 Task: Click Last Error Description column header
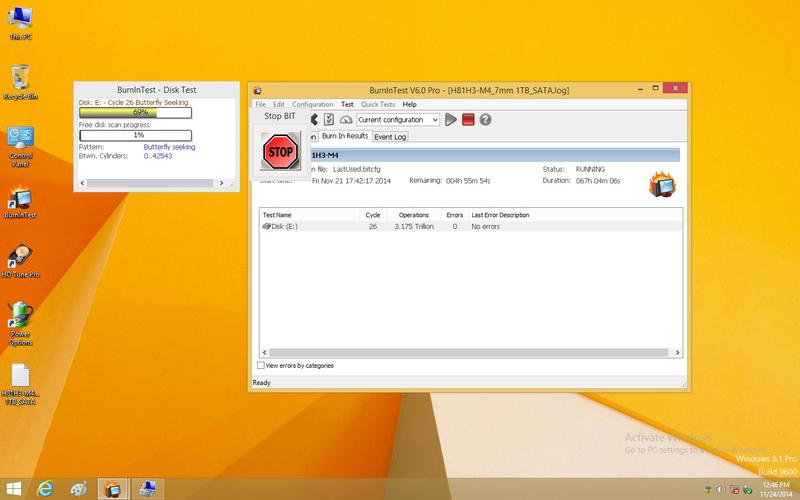click(500, 215)
